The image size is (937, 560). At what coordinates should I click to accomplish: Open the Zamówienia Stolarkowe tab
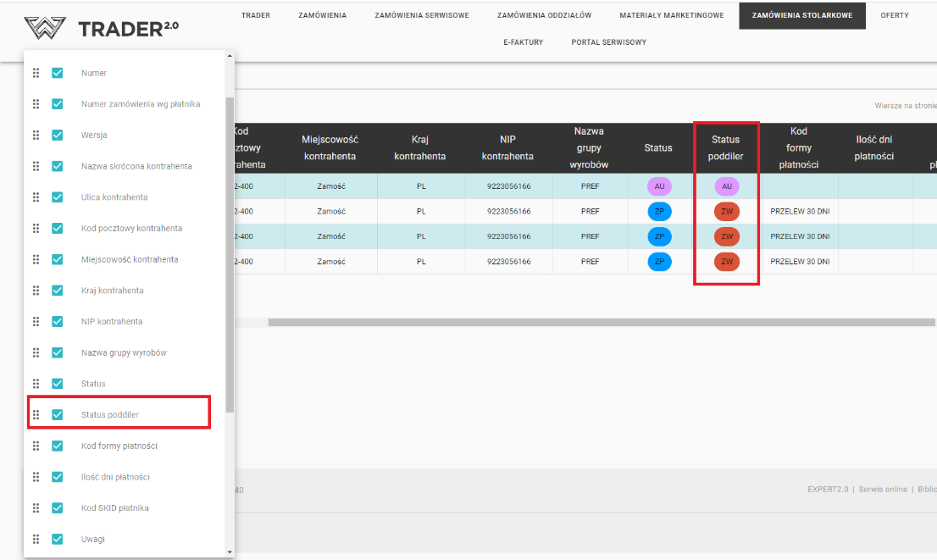point(801,15)
